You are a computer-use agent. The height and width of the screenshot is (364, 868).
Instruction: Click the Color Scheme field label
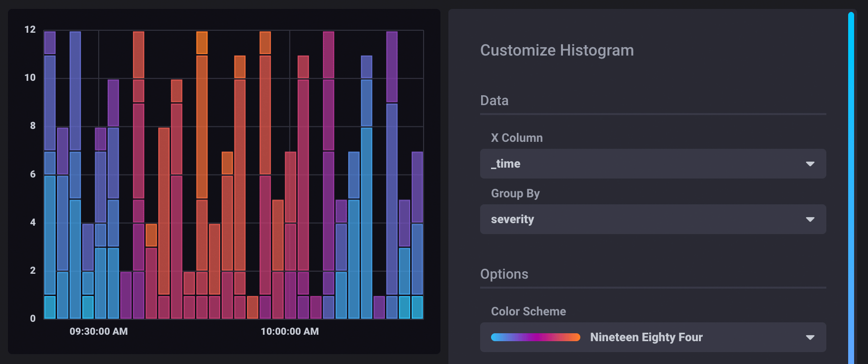tap(528, 311)
